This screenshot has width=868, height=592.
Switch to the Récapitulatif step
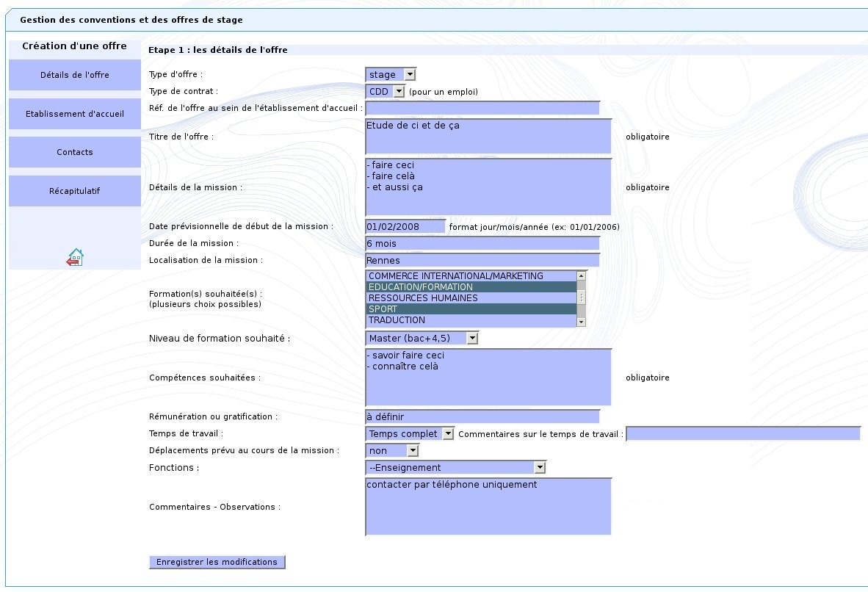(x=75, y=191)
